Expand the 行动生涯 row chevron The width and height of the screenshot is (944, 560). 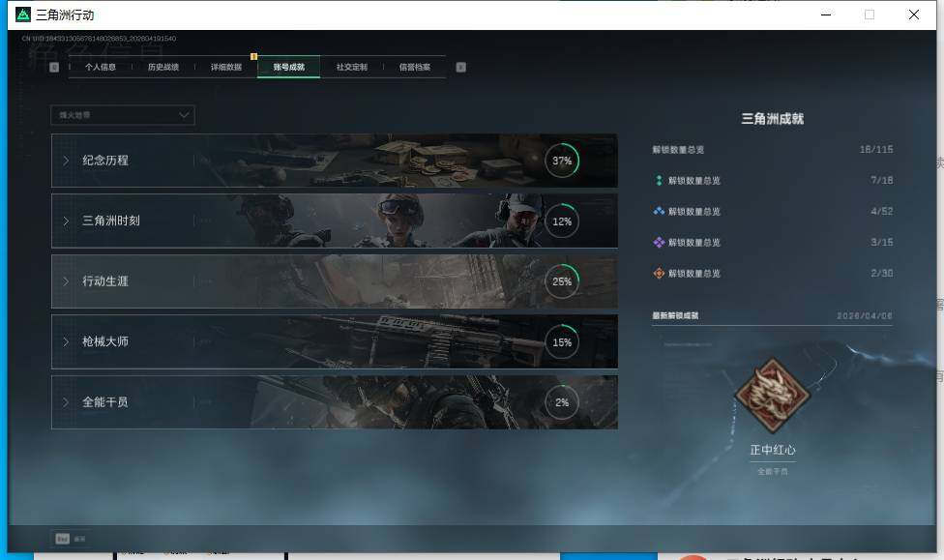66,281
